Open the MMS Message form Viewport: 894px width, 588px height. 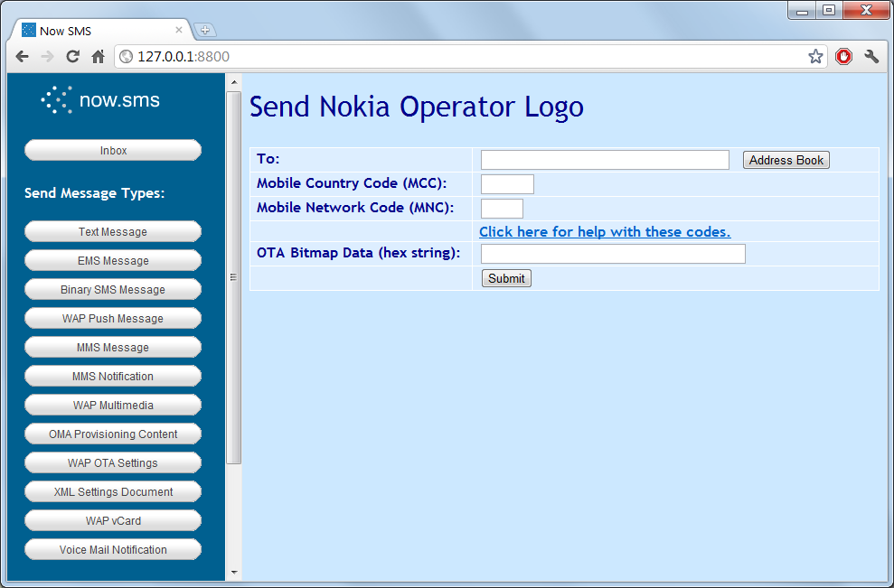pyautogui.click(x=113, y=348)
